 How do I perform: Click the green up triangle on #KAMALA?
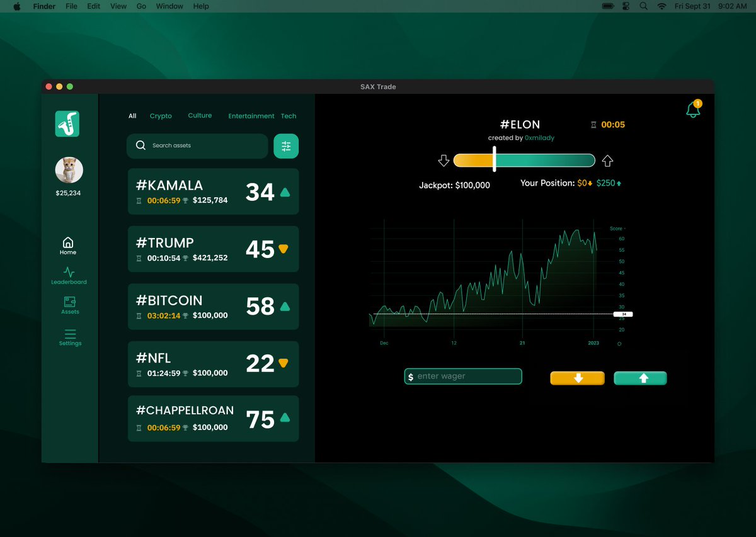[x=285, y=192]
